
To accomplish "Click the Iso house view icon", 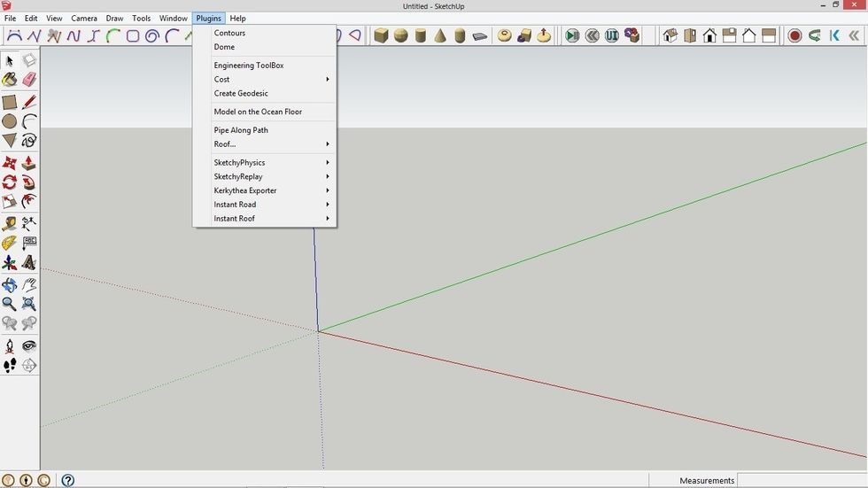I will pyautogui.click(x=670, y=36).
